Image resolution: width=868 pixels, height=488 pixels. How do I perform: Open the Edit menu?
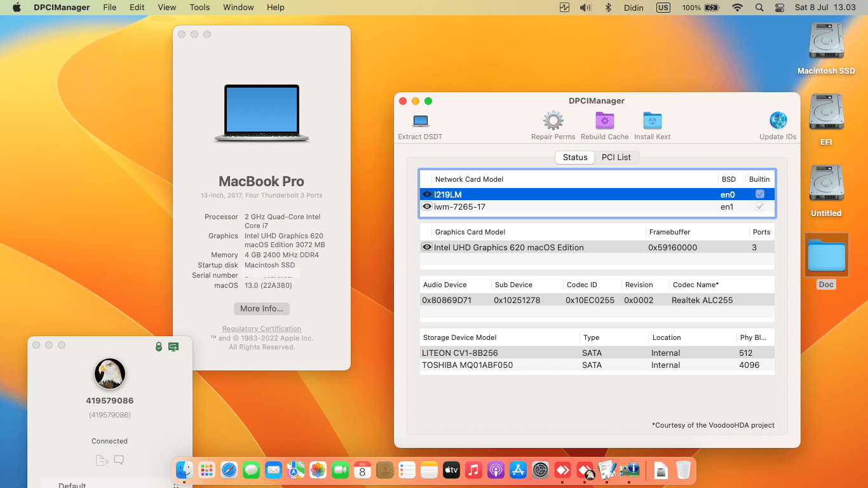click(137, 8)
